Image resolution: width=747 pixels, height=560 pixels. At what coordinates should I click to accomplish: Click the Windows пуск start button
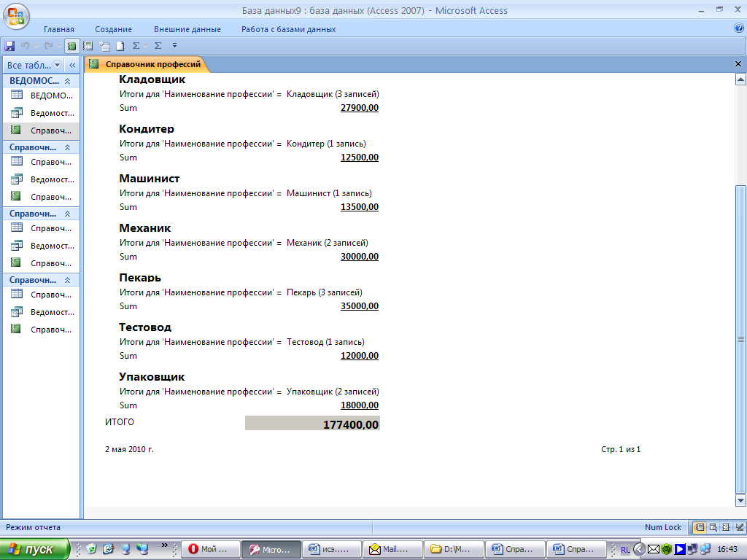point(34,549)
